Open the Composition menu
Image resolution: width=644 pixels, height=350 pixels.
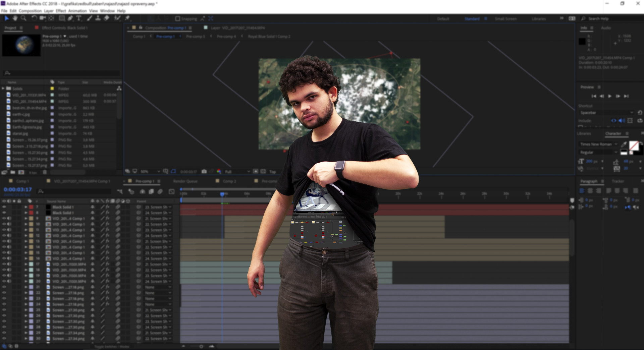[30, 11]
